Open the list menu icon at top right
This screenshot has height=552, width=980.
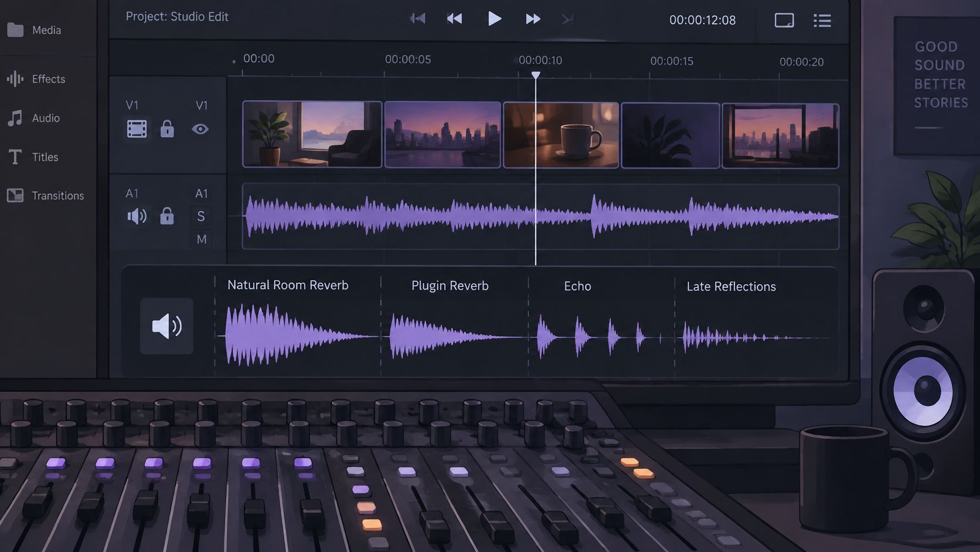click(x=822, y=21)
